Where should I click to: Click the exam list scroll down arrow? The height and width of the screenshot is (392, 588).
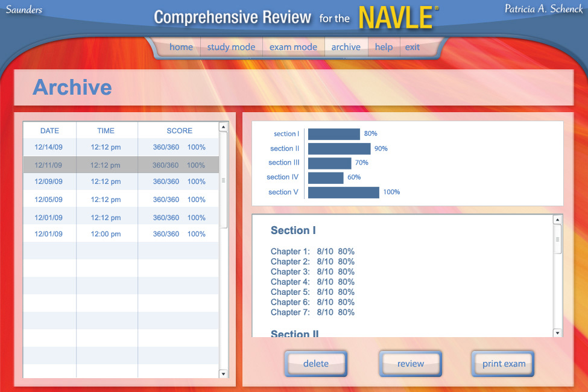(224, 374)
